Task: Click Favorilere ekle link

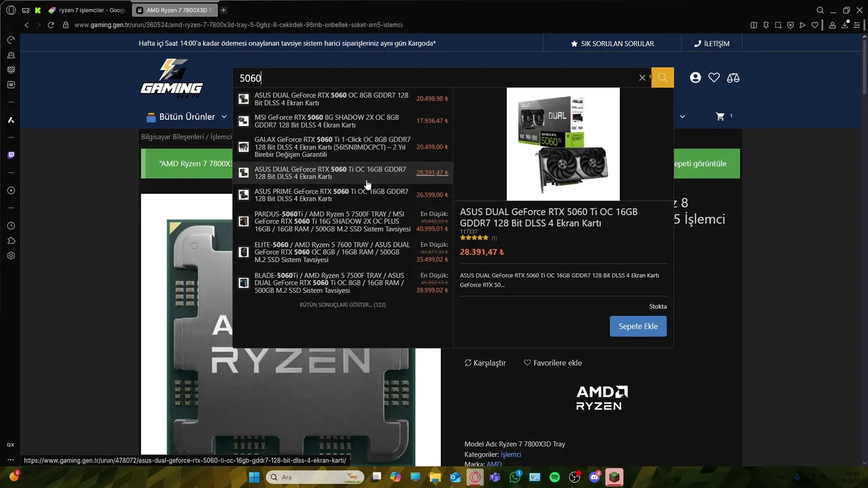Action: [x=553, y=363]
